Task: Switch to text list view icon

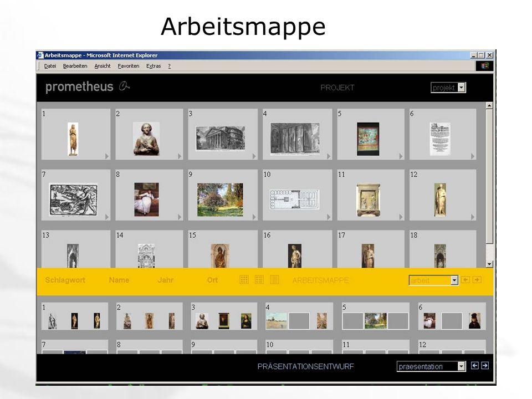Action: (274, 279)
